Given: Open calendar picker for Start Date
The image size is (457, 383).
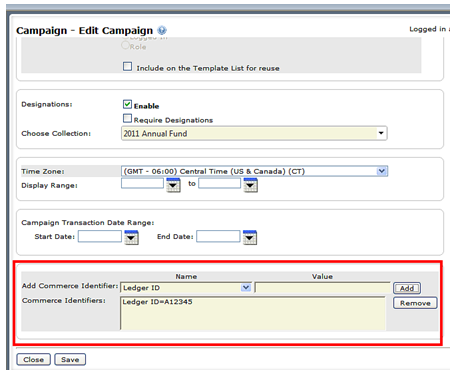Looking at the screenshot, I should pos(131,237).
